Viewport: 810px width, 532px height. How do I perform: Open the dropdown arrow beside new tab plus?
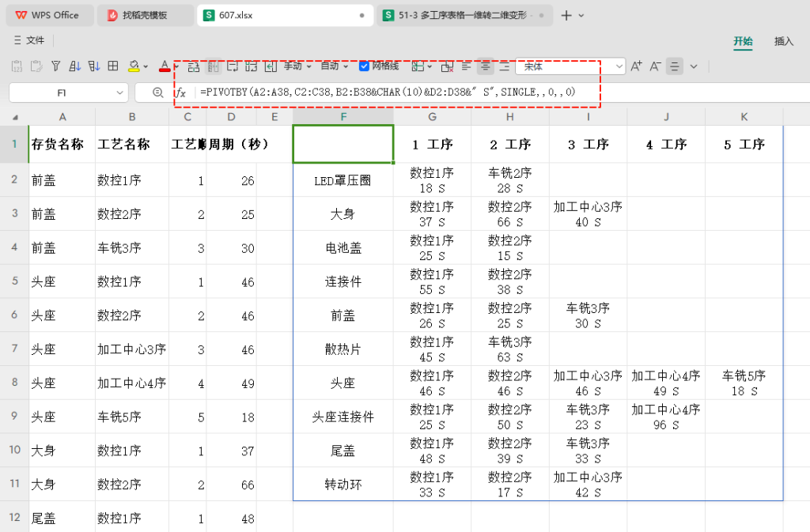pyautogui.click(x=581, y=16)
